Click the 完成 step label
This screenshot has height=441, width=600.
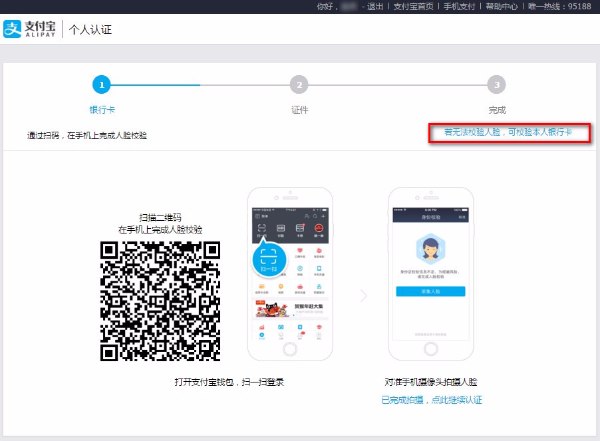(497, 109)
